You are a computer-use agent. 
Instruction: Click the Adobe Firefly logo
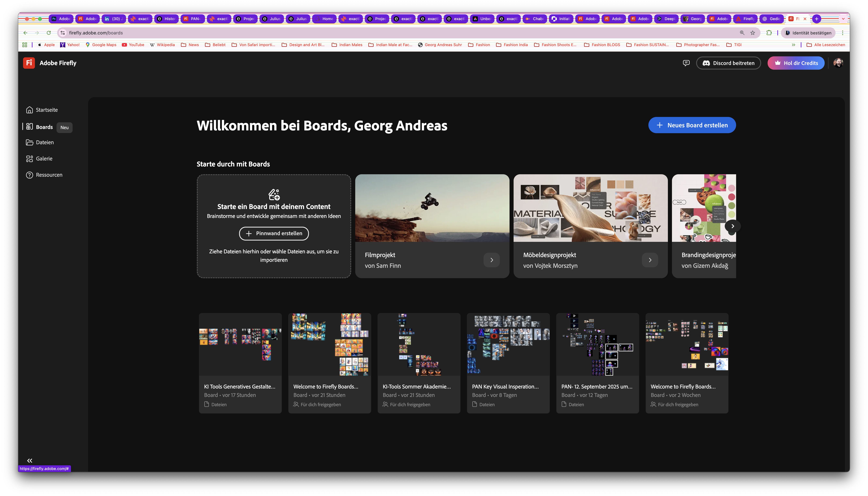[x=29, y=63]
